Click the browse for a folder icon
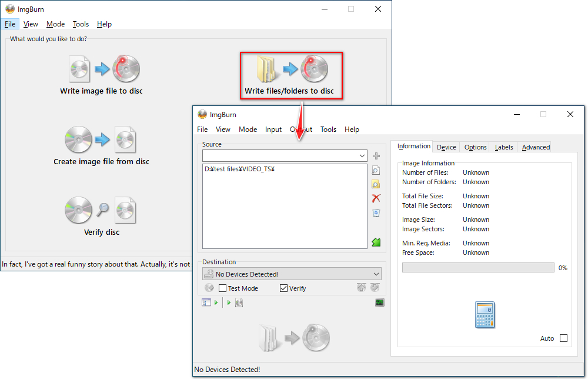 click(x=376, y=184)
